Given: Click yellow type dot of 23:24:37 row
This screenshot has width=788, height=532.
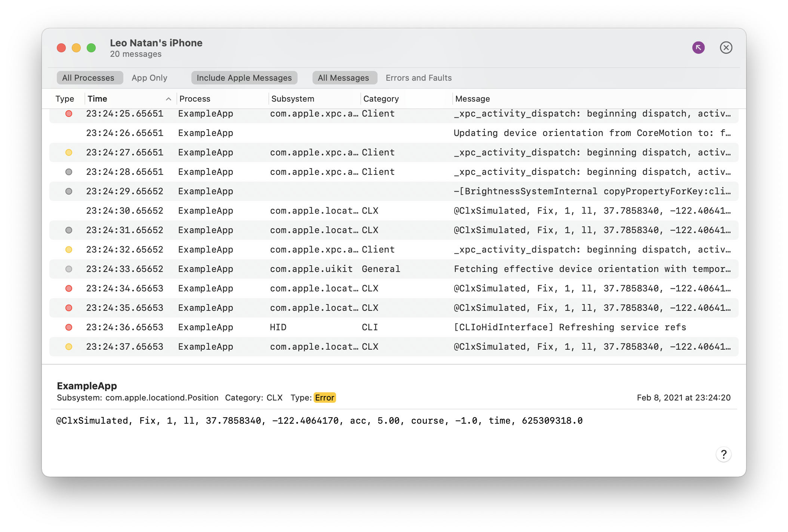Looking at the screenshot, I should coord(69,347).
